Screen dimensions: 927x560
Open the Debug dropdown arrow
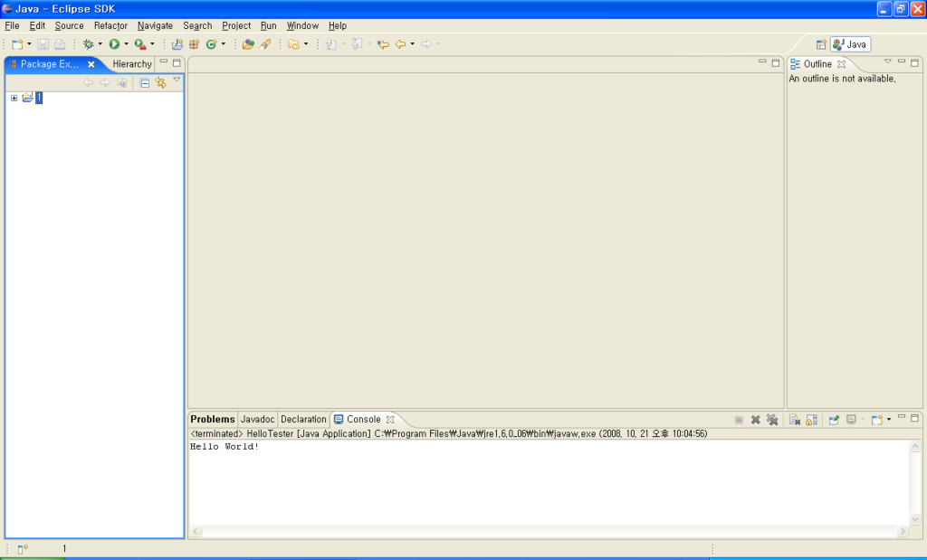pyautogui.click(x=100, y=44)
